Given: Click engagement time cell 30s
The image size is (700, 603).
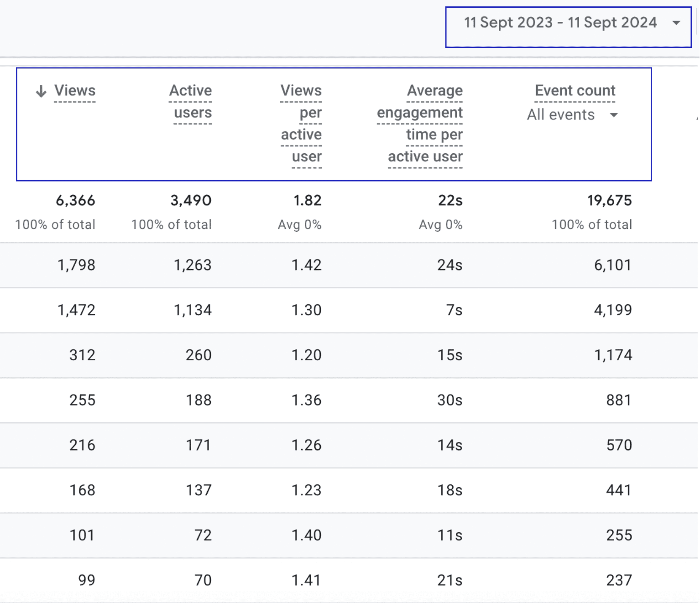Looking at the screenshot, I should [450, 400].
